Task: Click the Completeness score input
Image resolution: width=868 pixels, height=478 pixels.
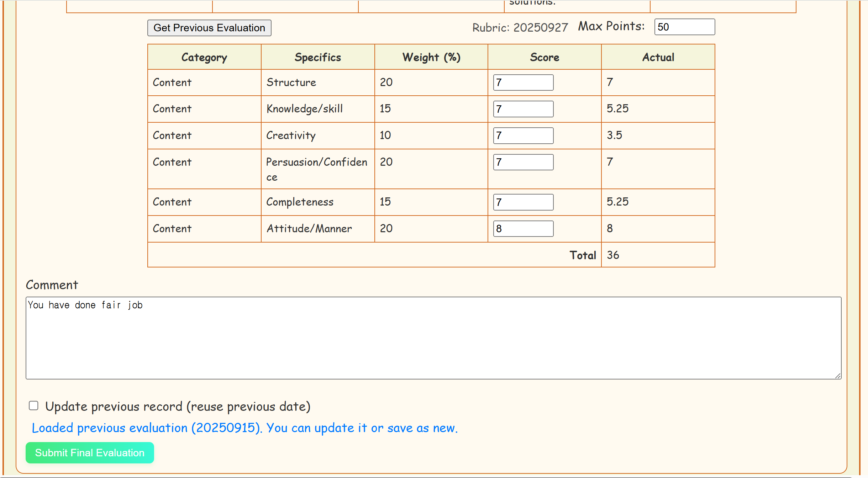Action: click(523, 202)
